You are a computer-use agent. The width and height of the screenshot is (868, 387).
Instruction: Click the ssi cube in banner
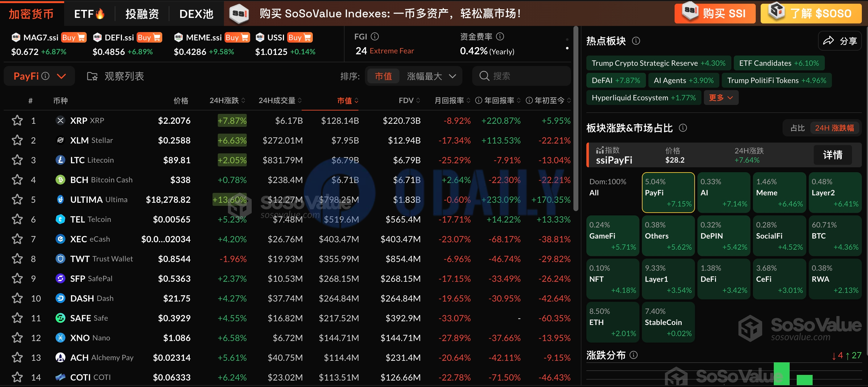[239, 14]
